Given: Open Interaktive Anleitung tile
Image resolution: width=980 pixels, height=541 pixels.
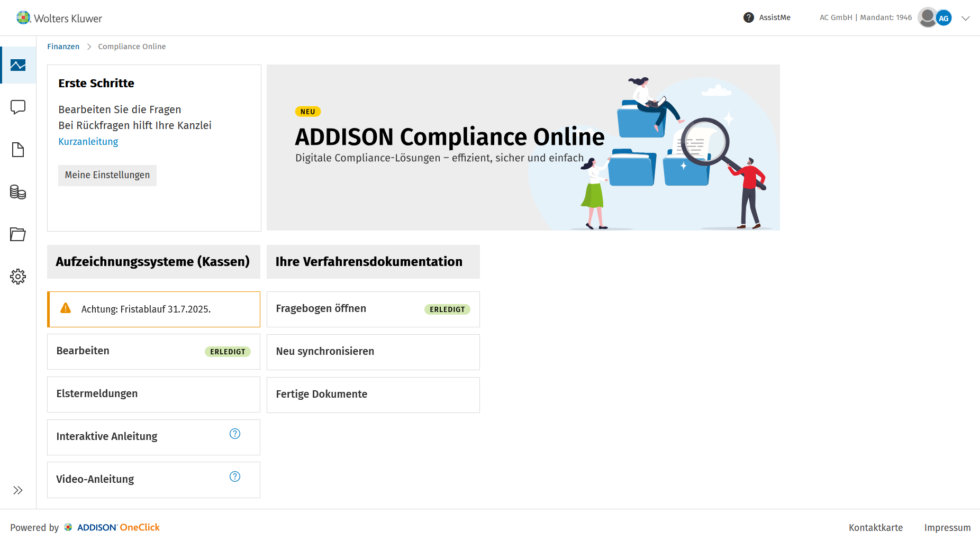Looking at the screenshot, I should click(x=153, y=437).
